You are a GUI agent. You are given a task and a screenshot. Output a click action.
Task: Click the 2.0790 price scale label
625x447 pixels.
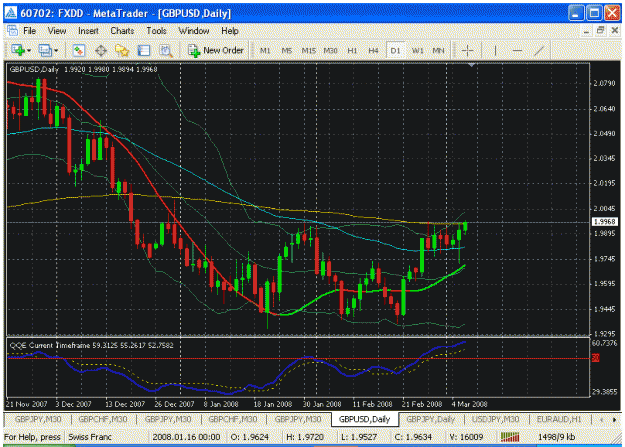[604, 83]
